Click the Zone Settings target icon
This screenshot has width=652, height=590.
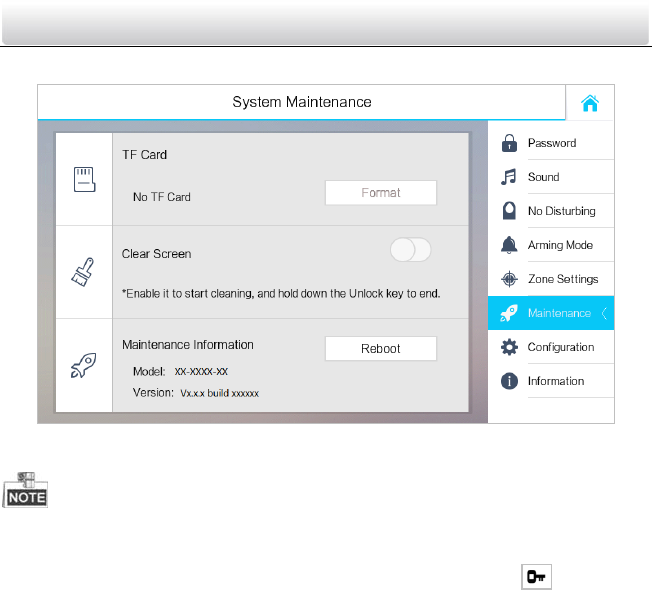pos(509,279)
